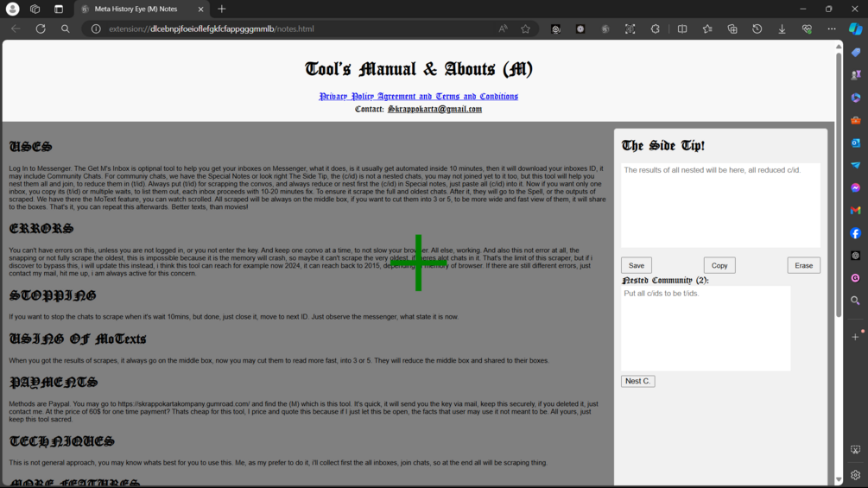This screenshot has height=488, width=868.
Task: Close the Meta History Eye (M) Notes tab
Action: (200, 9)
